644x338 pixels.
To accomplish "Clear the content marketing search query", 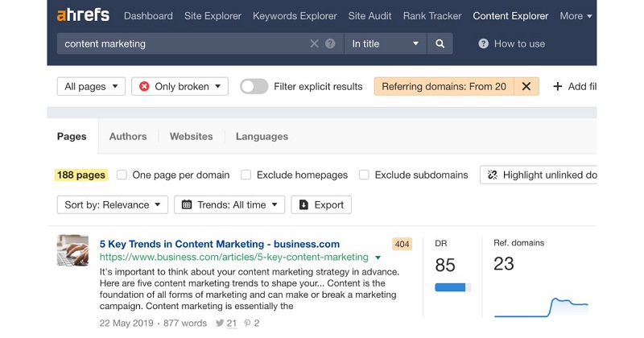I will pyautogui.click(x=314, y=43).
